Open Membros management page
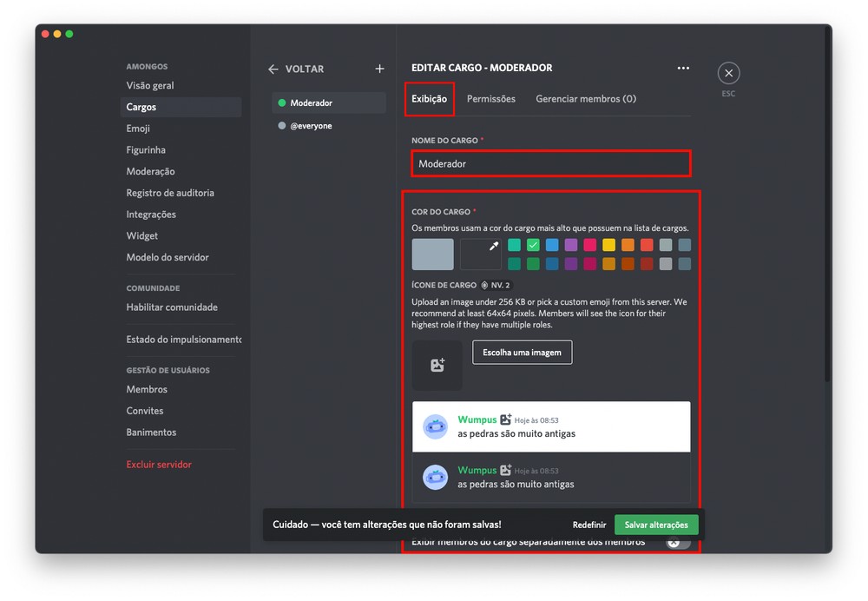The height and width of the screenshot is (601, 868). (181, 389)
